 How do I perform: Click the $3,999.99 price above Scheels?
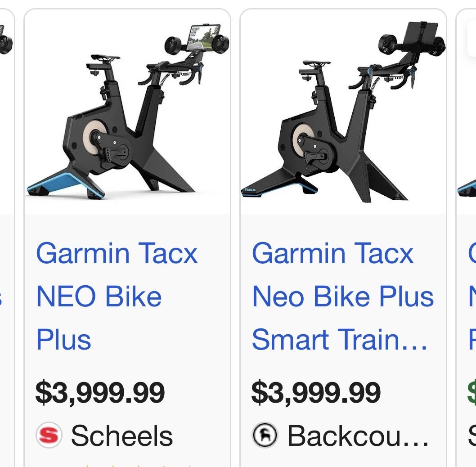click(100, 392)
